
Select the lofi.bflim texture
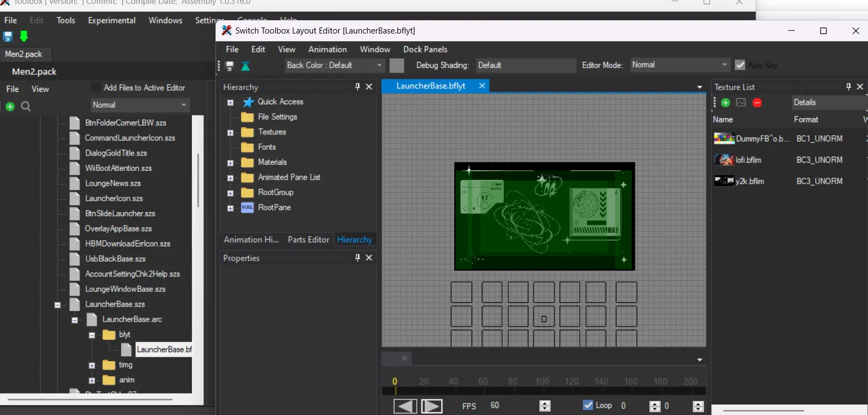click(x=748, y=160)
